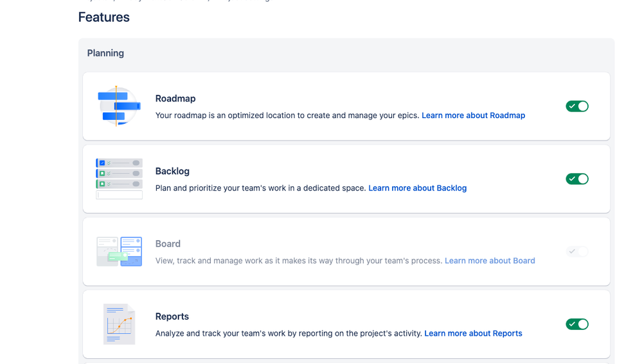Click the Roadmap timeline illustration icon
Image resolution: width=642 pixels, height=364 pixels.
(x=119, y=107)
